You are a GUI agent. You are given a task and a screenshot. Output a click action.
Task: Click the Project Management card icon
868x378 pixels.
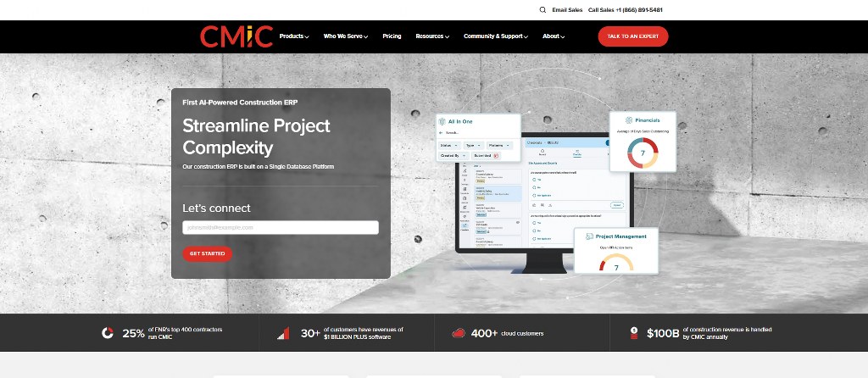[590, 236]
